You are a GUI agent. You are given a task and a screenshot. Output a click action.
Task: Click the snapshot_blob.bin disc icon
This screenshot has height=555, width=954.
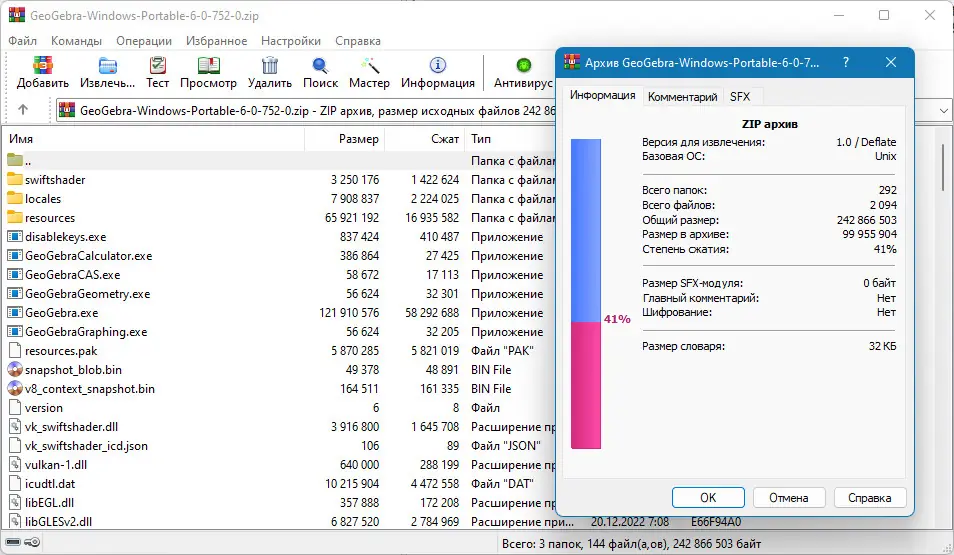pyautogui.click(x=15, y=369)
